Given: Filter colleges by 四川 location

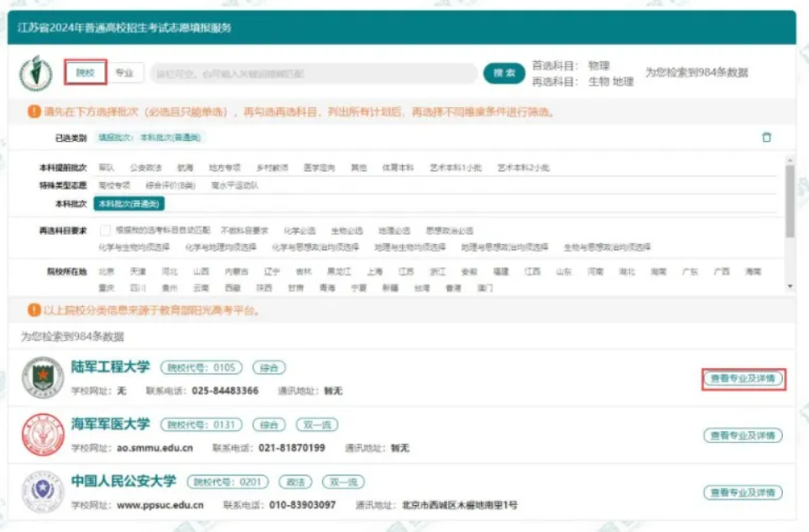Looking at the screenshot, I should pos(138,288).
